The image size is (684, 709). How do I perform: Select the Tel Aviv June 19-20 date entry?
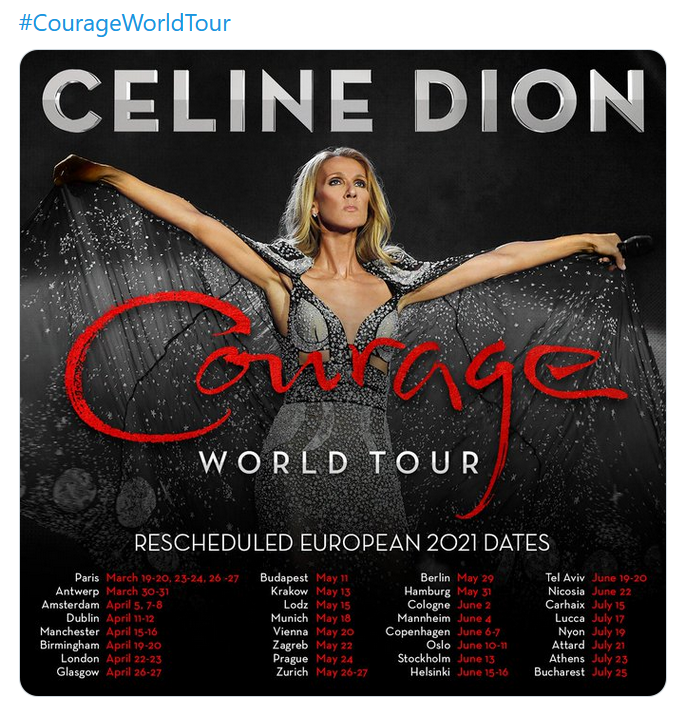pyautogui.click(x=596, y=578)
